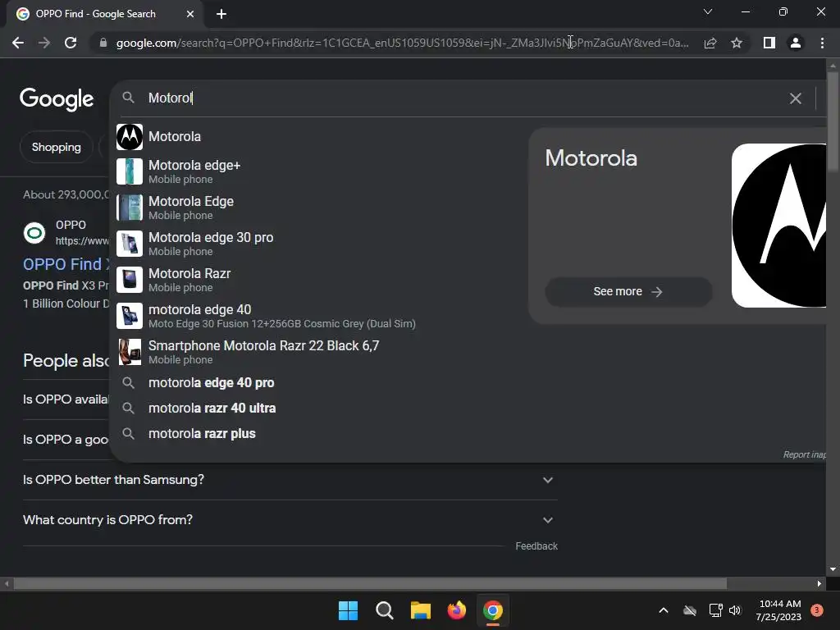
Task: Click the OPPO site favicon
Action: click(34, 233)
